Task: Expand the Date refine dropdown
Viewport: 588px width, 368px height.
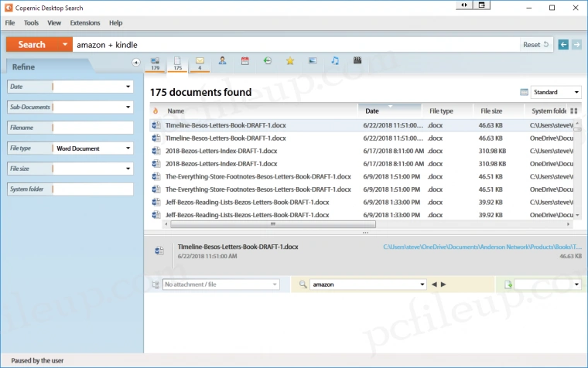Action: click(128, 87)
